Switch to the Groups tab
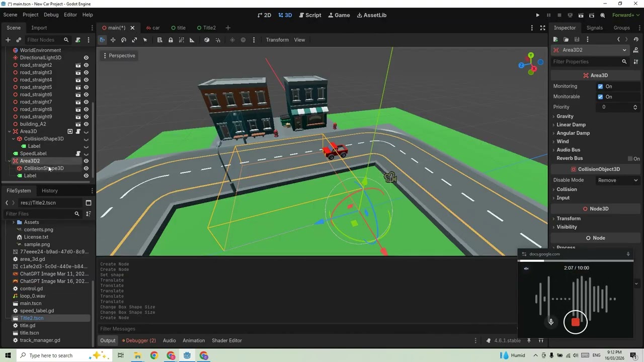644x362 pixels. pos(621,28)
